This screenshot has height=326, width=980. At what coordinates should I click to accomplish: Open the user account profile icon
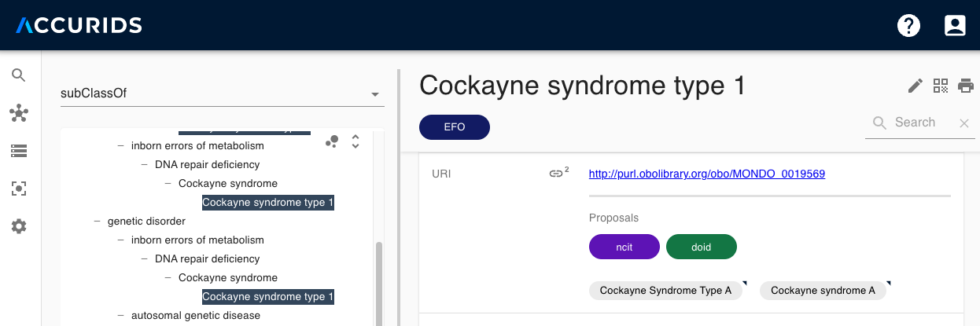pyautogui.click(x=955, y=26)
